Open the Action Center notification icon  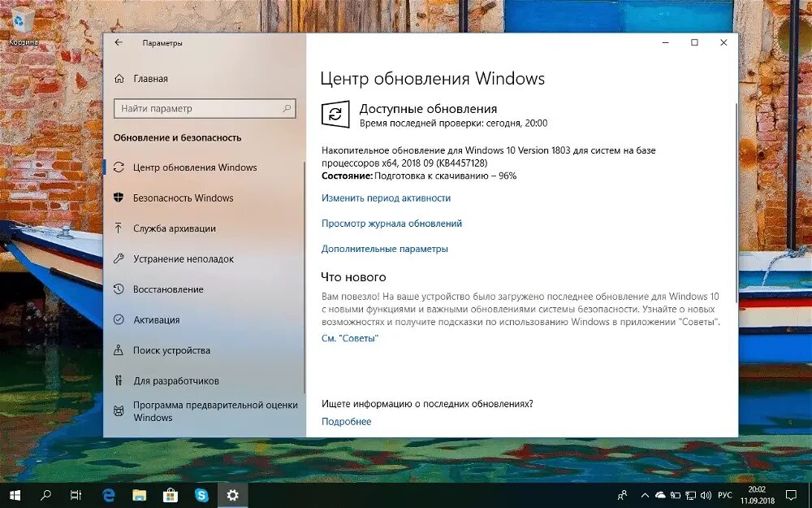pyautogui.click(x=791, y=495)
